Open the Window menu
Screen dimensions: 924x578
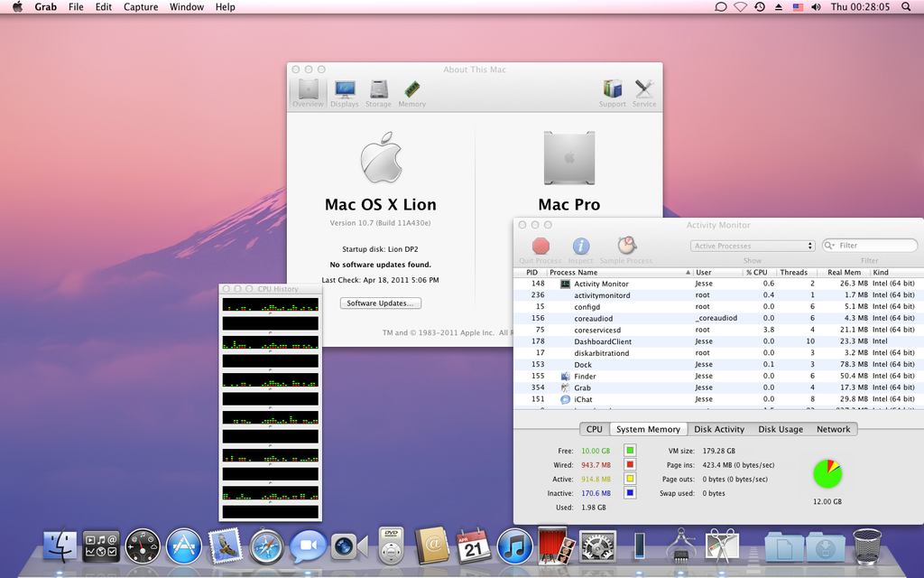[x=186, y=7]
